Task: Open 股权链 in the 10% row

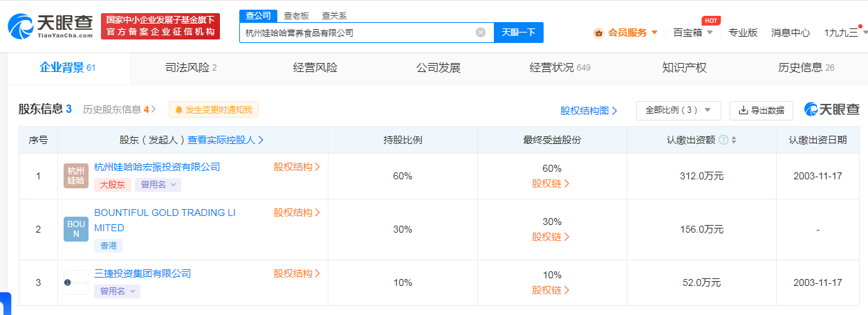Action: (551, 290)
